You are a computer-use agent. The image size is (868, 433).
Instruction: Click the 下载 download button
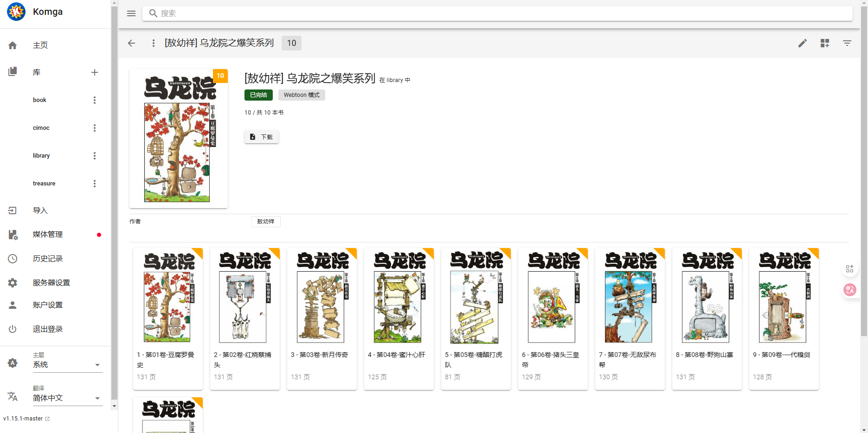(x=261, y=137)
